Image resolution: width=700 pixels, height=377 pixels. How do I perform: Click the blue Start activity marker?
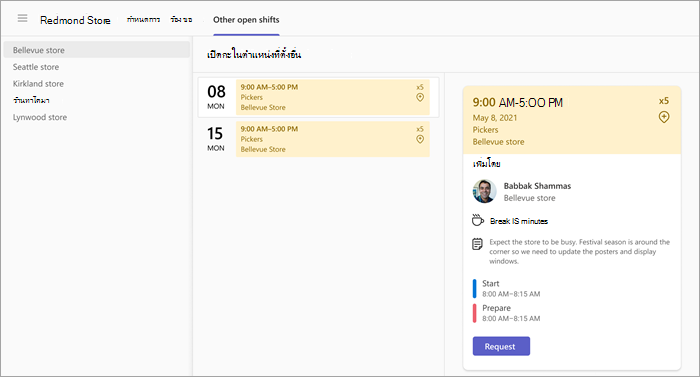(475, 289)
